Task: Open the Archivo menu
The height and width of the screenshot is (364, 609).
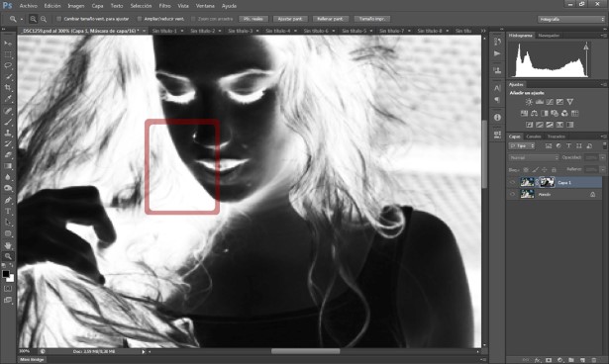Action: coord(29,6)
